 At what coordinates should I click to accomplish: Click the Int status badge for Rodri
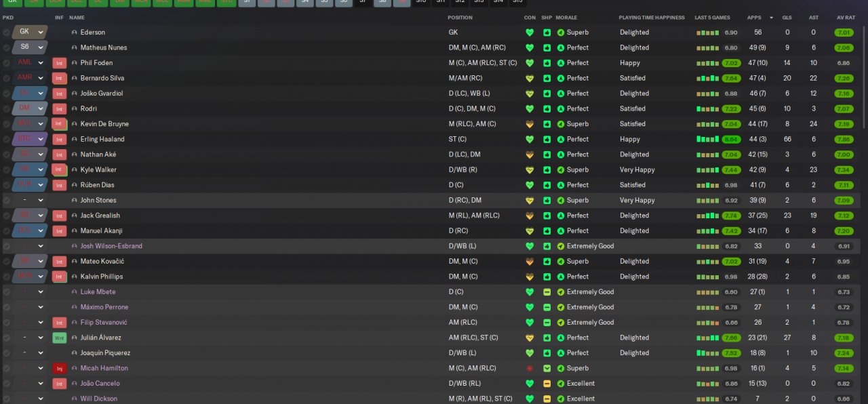pyautogui.click(x=60, y=108)
